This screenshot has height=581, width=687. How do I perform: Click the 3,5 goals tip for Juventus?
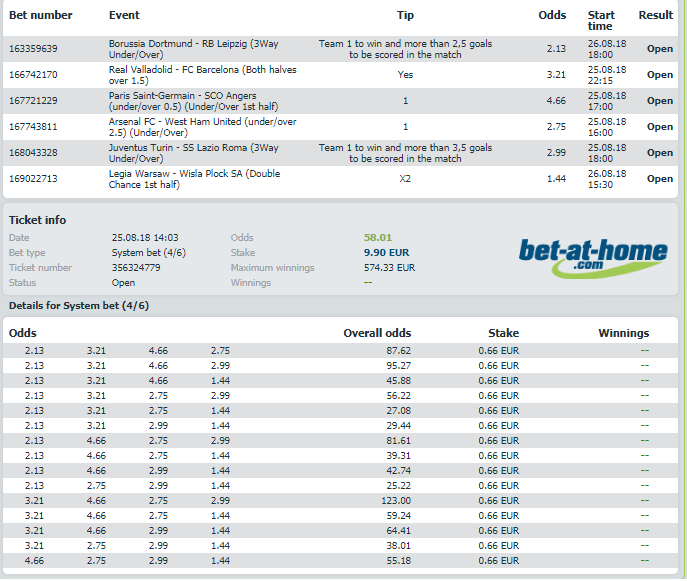click(405, 153)
